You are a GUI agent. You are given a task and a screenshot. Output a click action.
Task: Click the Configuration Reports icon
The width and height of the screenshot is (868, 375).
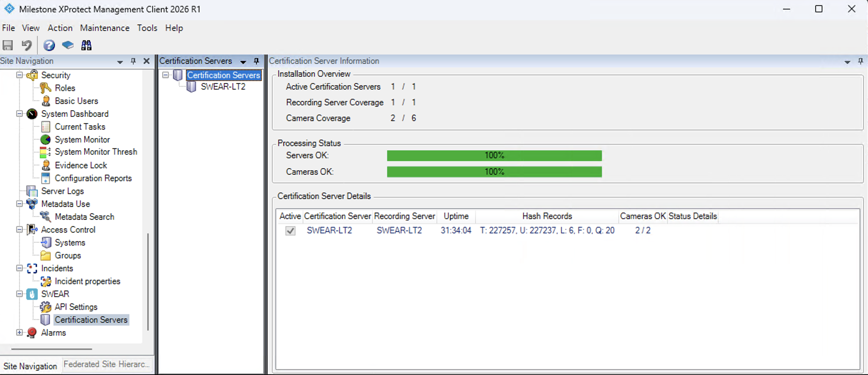(x=45, y=178)
